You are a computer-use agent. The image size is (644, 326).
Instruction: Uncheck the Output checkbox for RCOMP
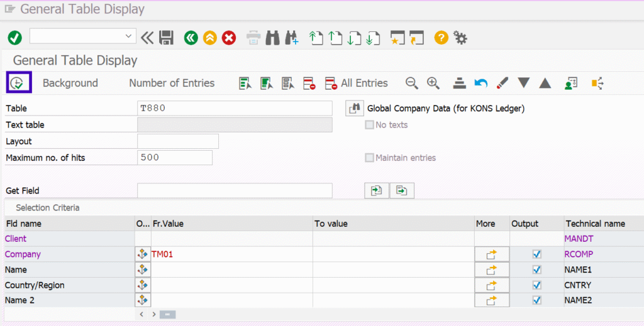point(536,254)
